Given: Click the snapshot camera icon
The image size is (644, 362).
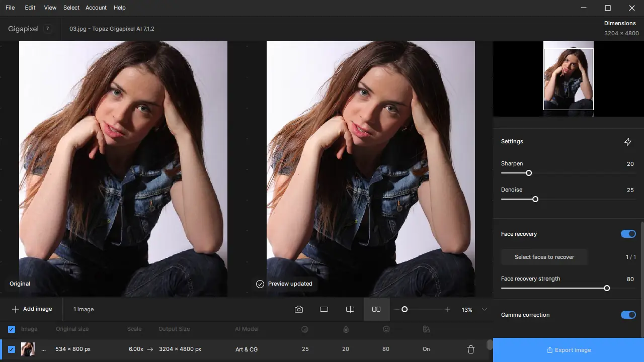Looking at the screenshot, I should pos(299,309).
